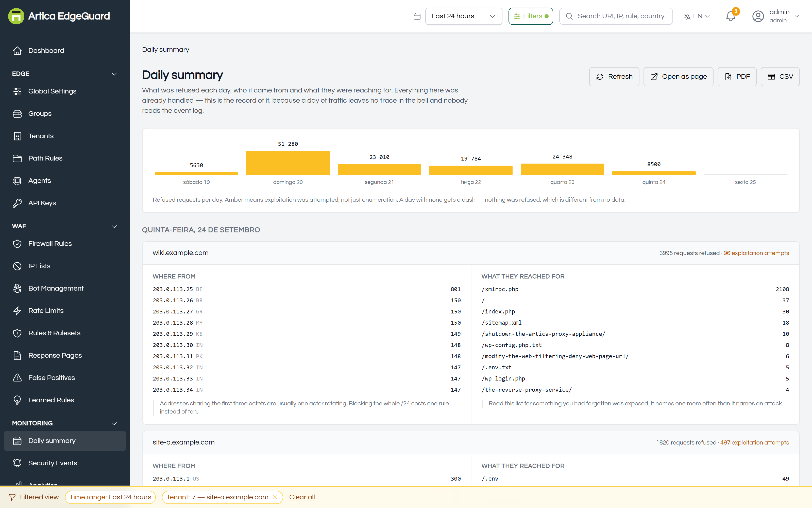The image size is (812, 508).
Task: Open the Last 24 hours dropdown
Action: (463, 16)
